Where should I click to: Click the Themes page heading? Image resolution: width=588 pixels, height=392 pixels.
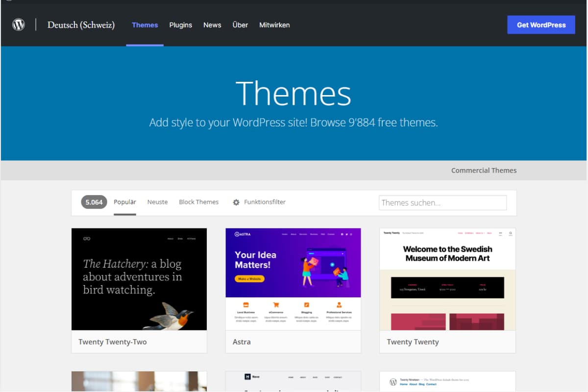[x=294, y=93]
